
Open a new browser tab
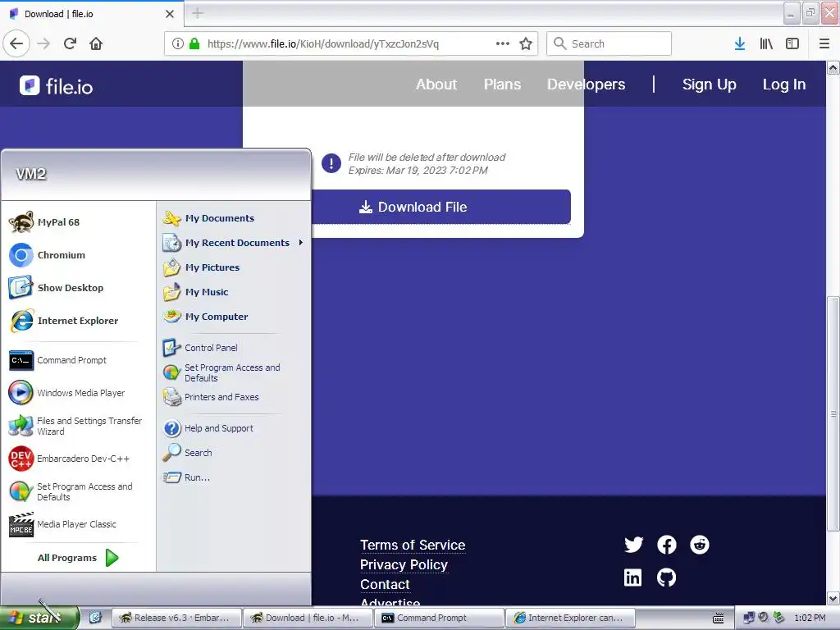click(x=198, y=13)
